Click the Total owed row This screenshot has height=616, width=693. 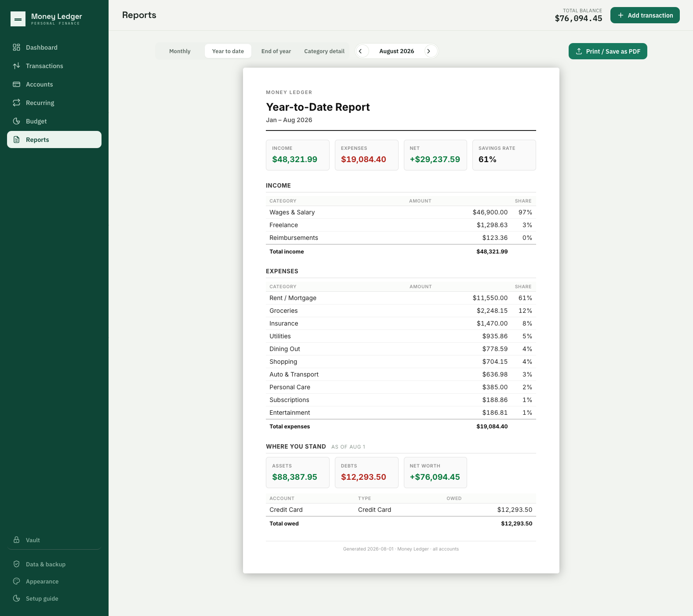tap(401, 524)
